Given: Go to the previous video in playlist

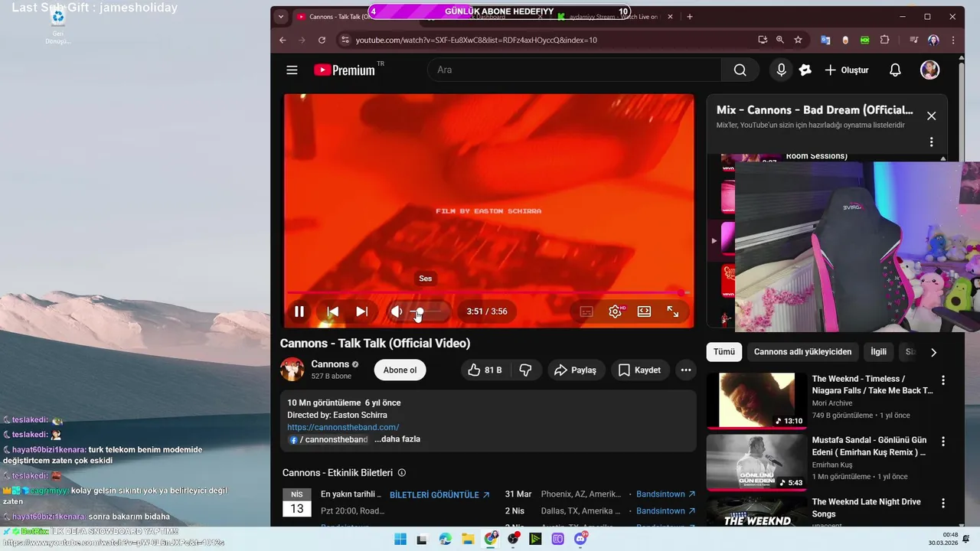Looking at the screenshot, I should point(333,311).
